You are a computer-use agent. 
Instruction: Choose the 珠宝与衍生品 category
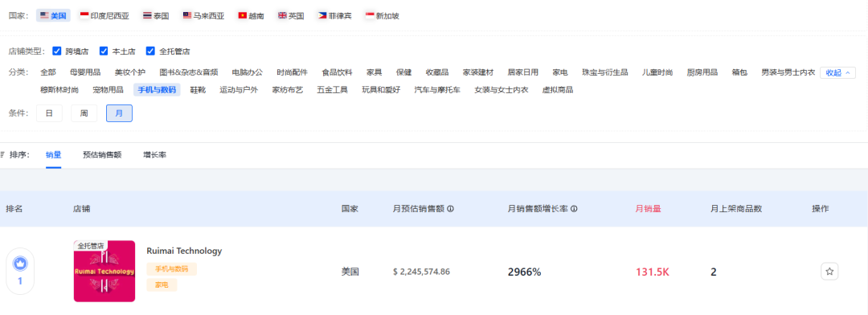pos(605,72)
